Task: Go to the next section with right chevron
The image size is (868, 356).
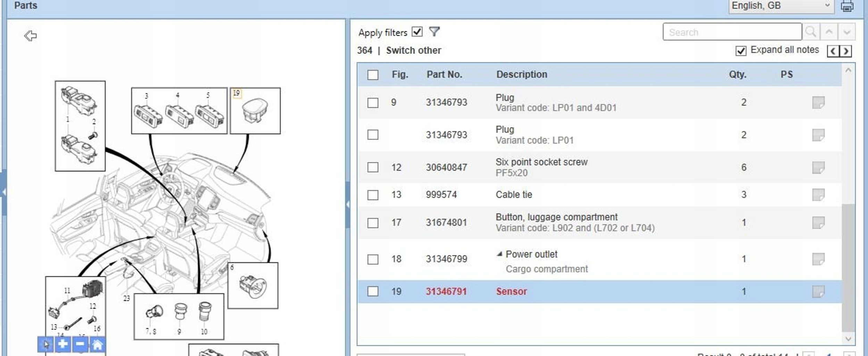Action: point(846,51)
